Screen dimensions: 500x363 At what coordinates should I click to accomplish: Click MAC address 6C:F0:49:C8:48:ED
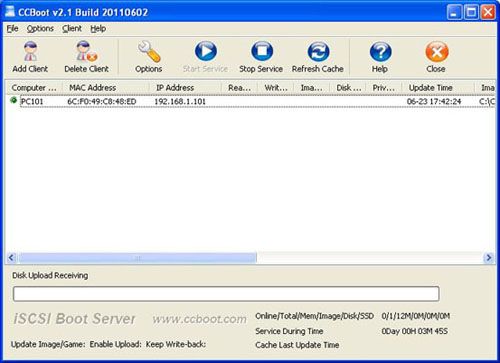coord(102,101)
